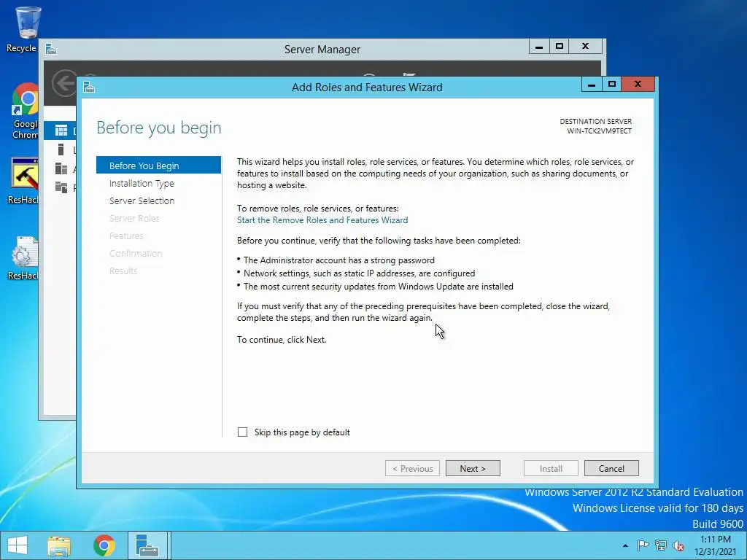Click the Next > button
747x560 pixels.
tap(473, 468)
